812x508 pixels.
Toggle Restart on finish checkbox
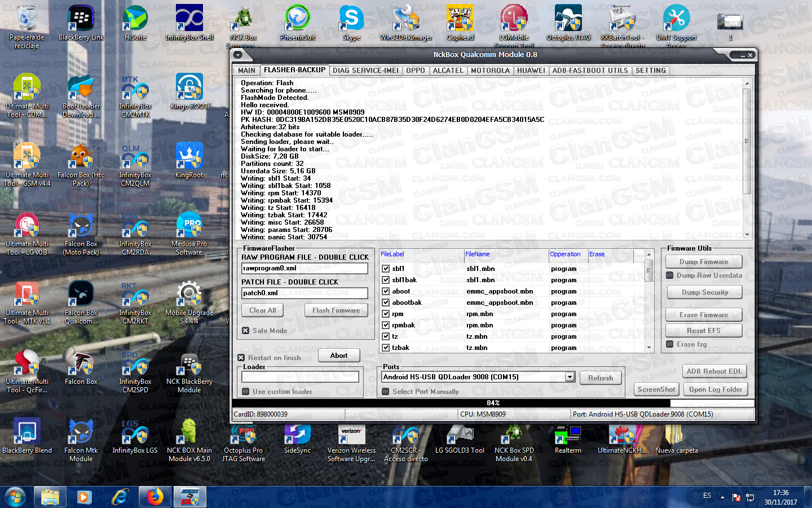(x=241, y=358)
